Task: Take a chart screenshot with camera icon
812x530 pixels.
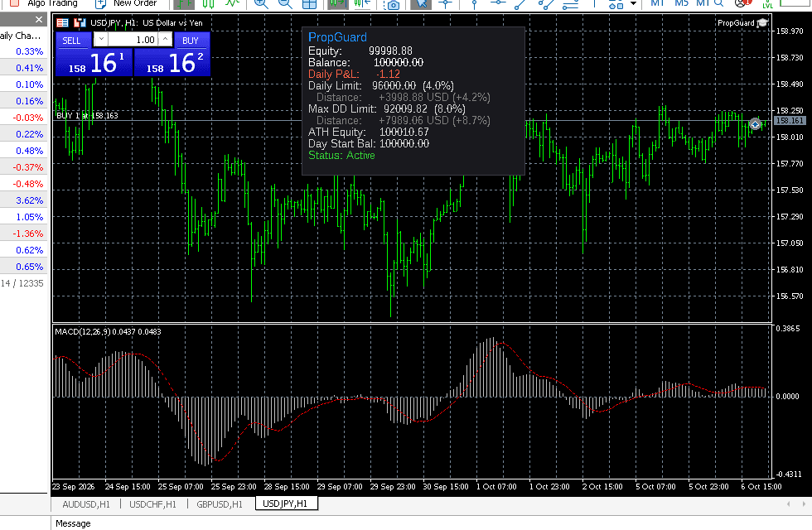Action: click(393, 4)
